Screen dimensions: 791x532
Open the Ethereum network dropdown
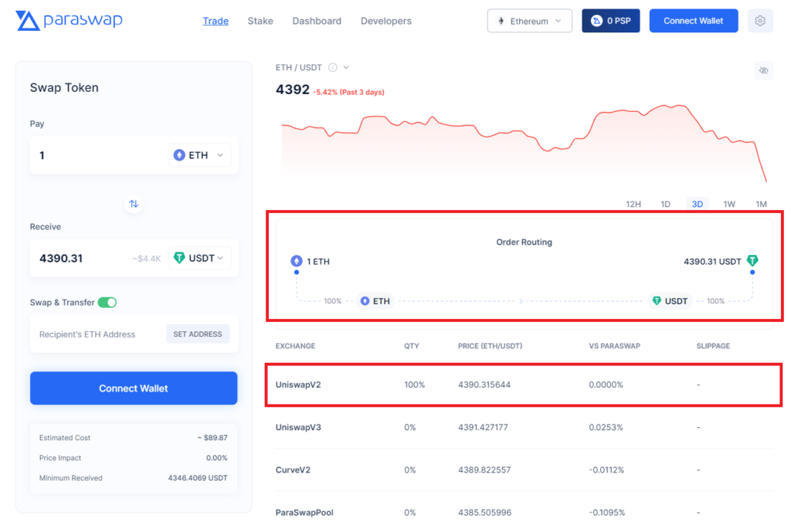[530, 21]
